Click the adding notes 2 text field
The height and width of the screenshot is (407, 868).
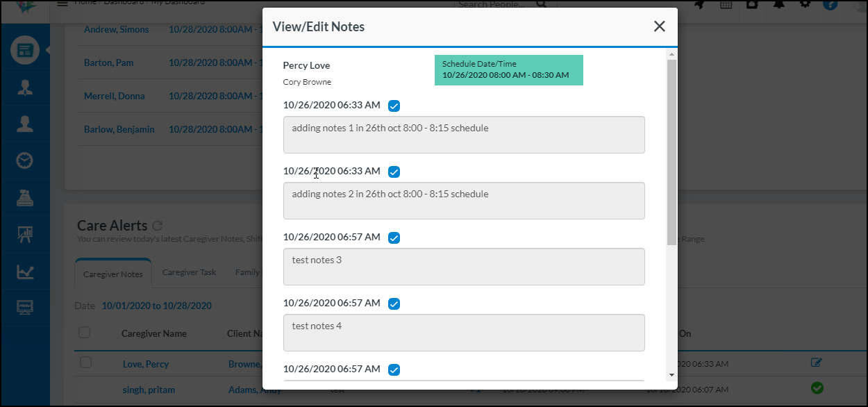coord(463,201)
